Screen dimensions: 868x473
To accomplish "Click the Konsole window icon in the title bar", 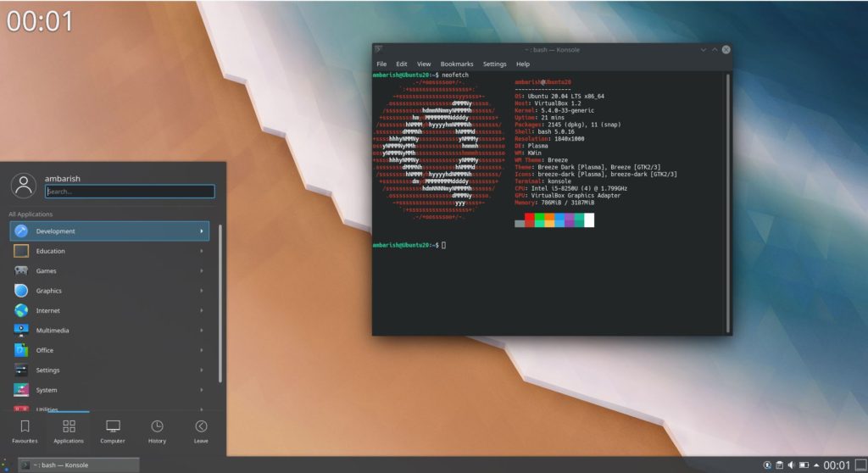I will point(379,49).
